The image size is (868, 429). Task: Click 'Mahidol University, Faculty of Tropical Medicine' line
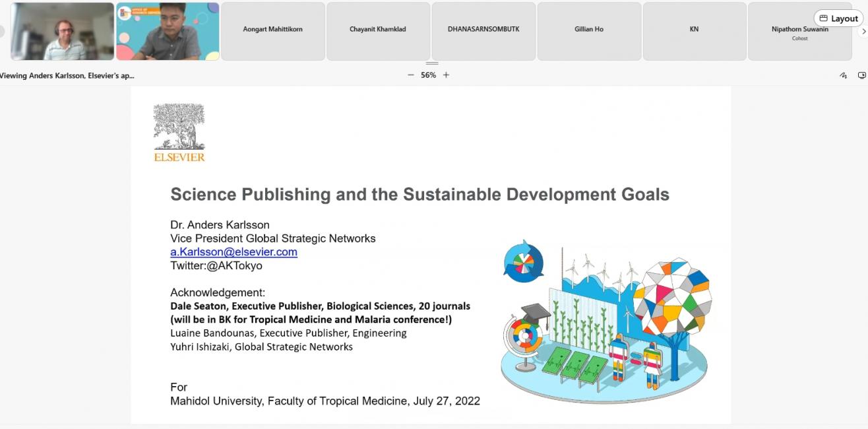tap(325, 401)
